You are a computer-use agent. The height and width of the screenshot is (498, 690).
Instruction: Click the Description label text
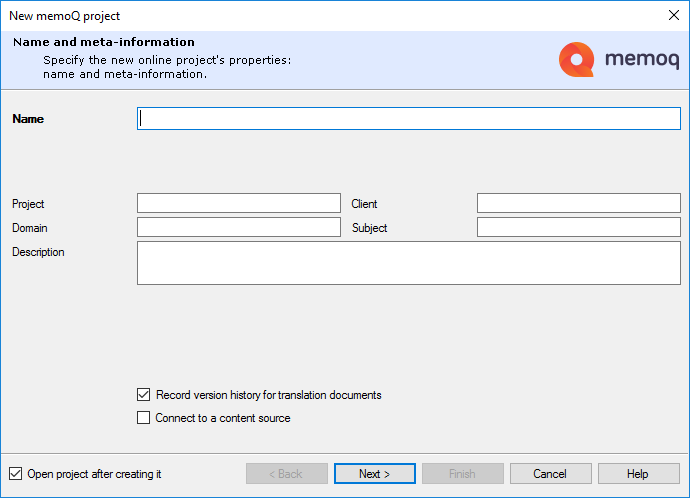coord(38,252)
